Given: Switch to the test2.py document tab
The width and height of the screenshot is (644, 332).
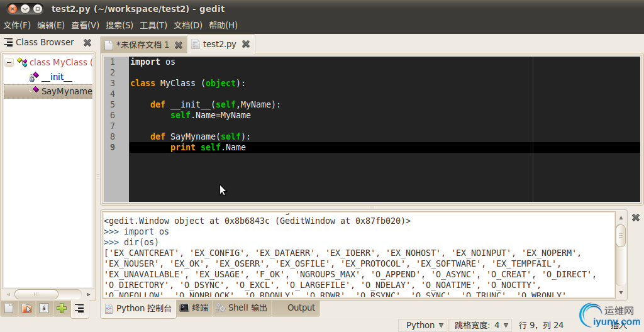Looking at the screenshot, I should 219,44.
